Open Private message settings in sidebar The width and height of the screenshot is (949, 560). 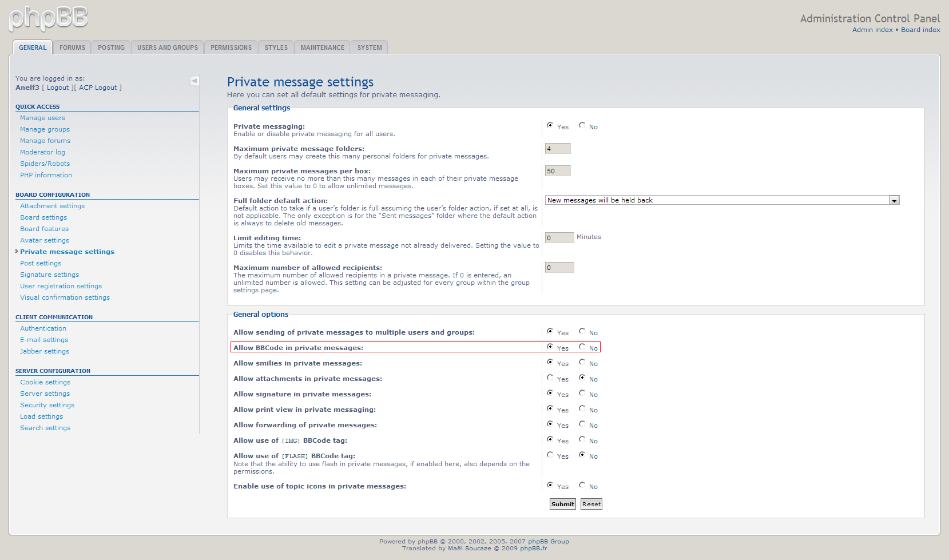click(67, 252)
